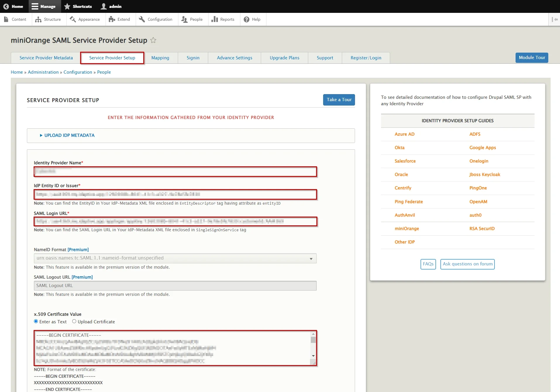
Task: Open the Register/Login tab
Action: [x=366, y=58]
